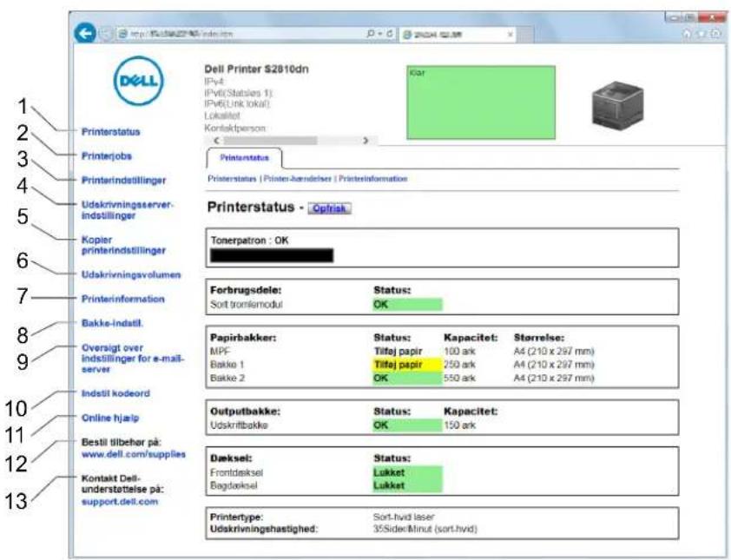Visit support.dell.com link

coord(120,502)
